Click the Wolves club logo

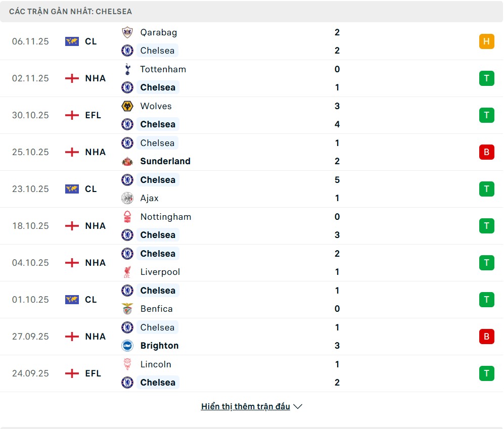click(x=127, y=106)
